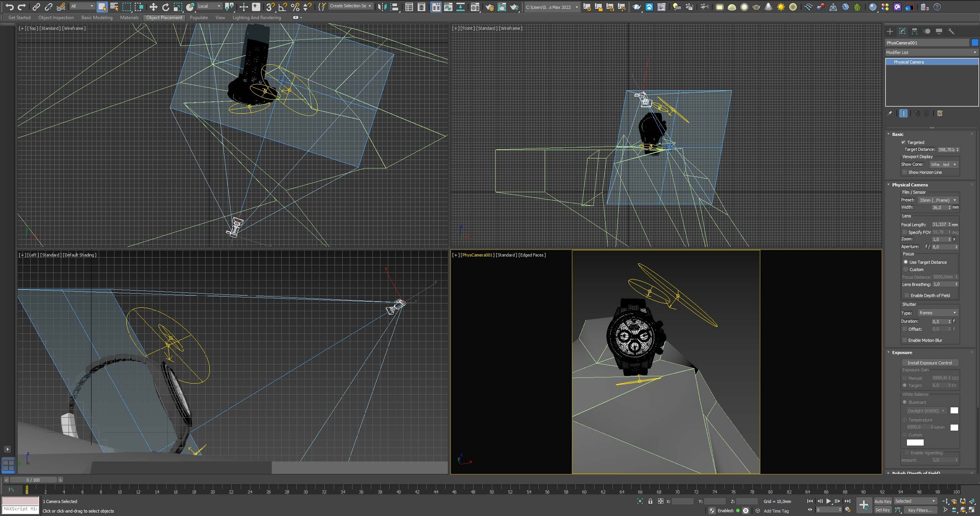980x516 pixels.
Task: Open the Curve Editor
Action: tap(448, 7)
